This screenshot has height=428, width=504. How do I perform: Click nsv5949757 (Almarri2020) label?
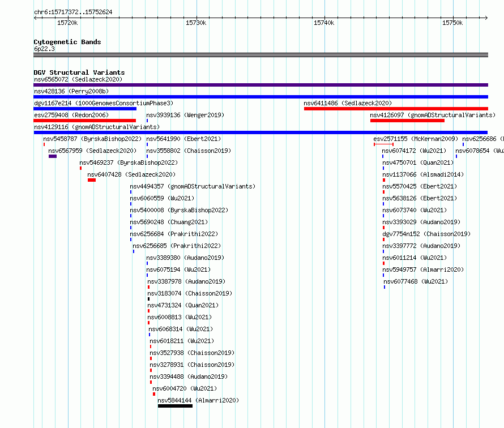pos(423,269)
